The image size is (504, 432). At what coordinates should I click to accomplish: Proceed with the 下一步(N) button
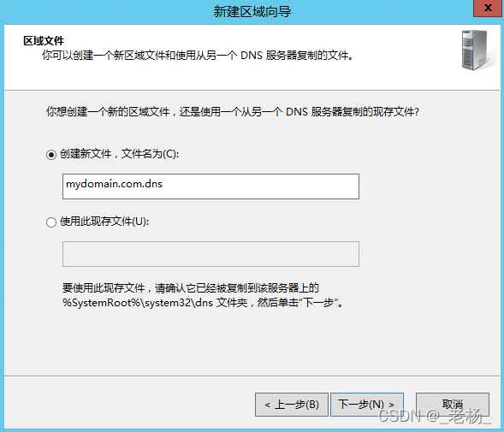point(367,405)
